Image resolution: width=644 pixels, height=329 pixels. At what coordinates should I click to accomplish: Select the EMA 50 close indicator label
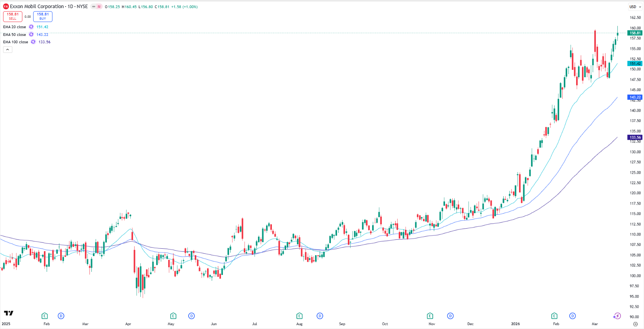click(x=15, y=35)
